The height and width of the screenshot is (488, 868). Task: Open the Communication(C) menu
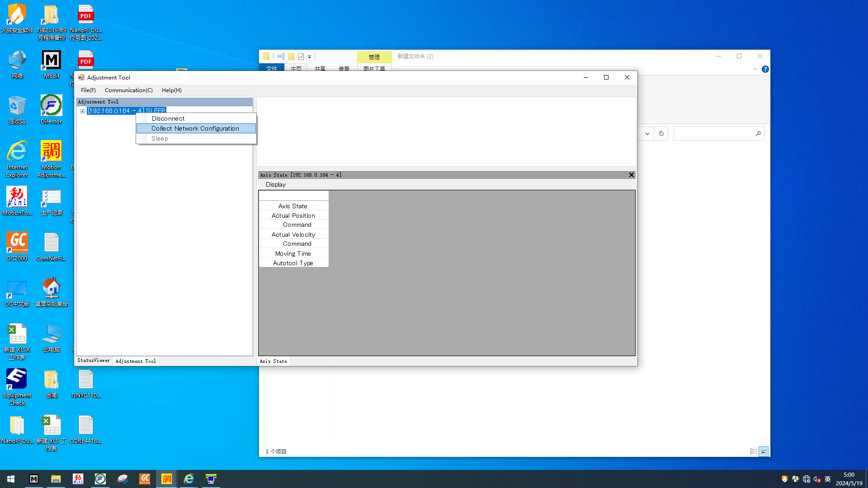coord(128,90)
